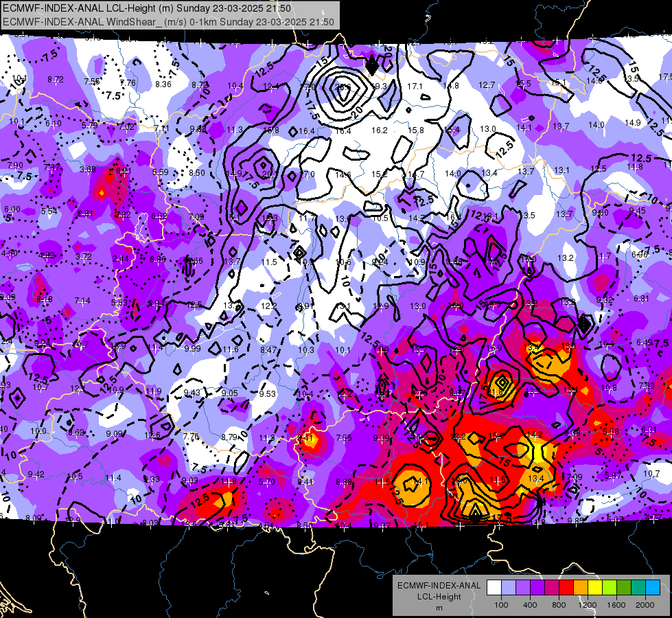Click the unit 'm' in the legend
The width and height of the screenshot is (672, 618).
439,608
